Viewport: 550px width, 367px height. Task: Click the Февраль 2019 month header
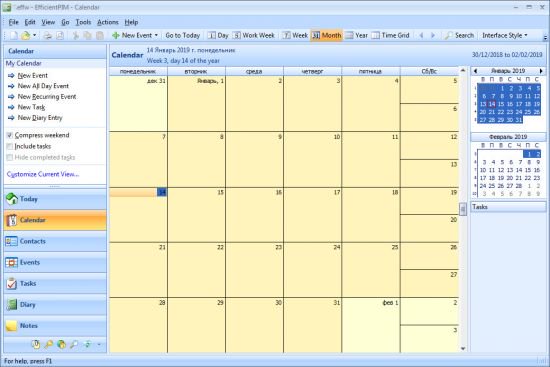point(508,136)
